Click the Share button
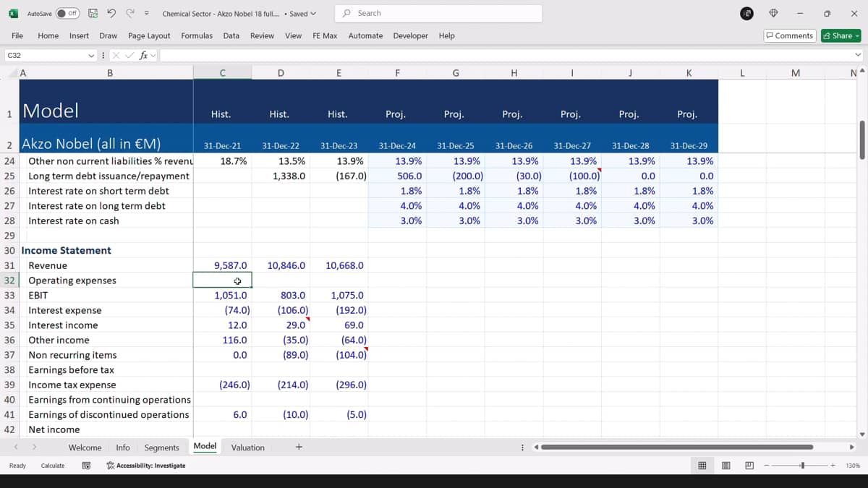The width and height of the screenshot is (868, 488). click(841, 35)
